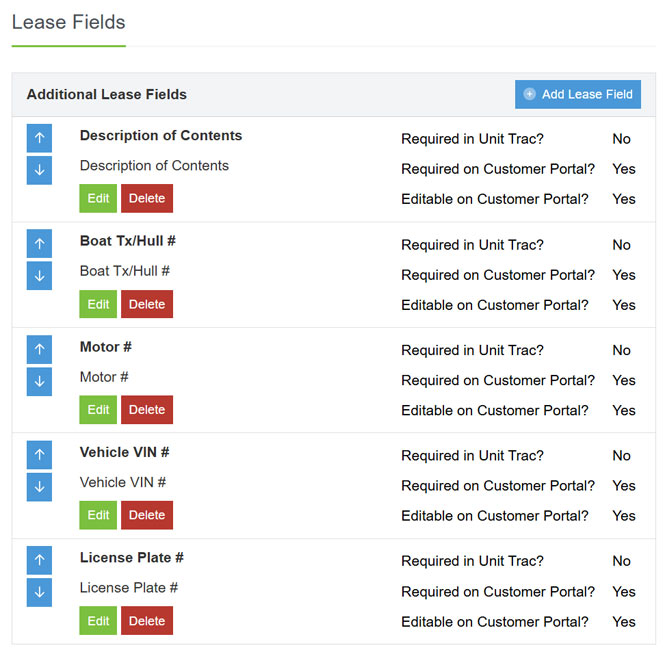
Task: Move License Plate # field up
Action: pos(39,560)
